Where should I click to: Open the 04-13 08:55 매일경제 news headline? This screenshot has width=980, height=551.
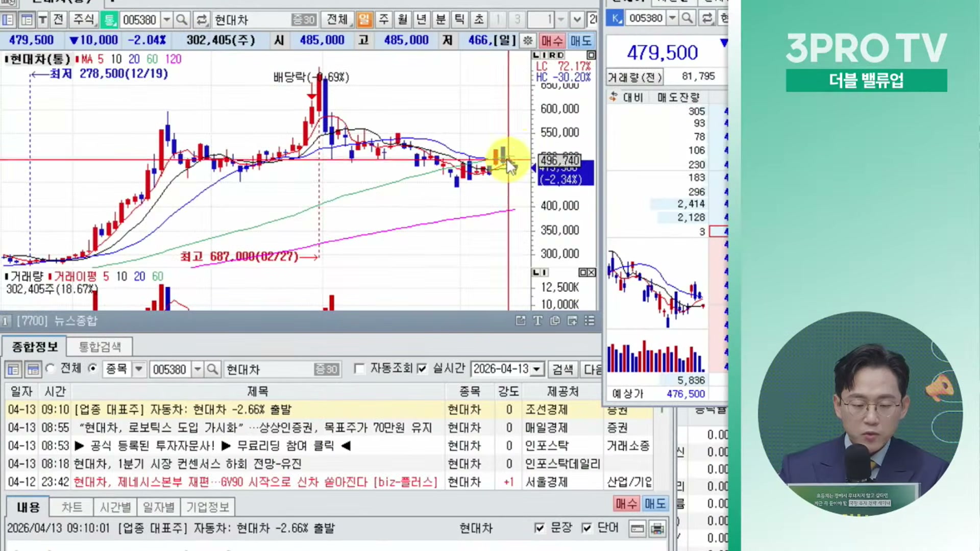pyautogui.click(x=255, y=428)
